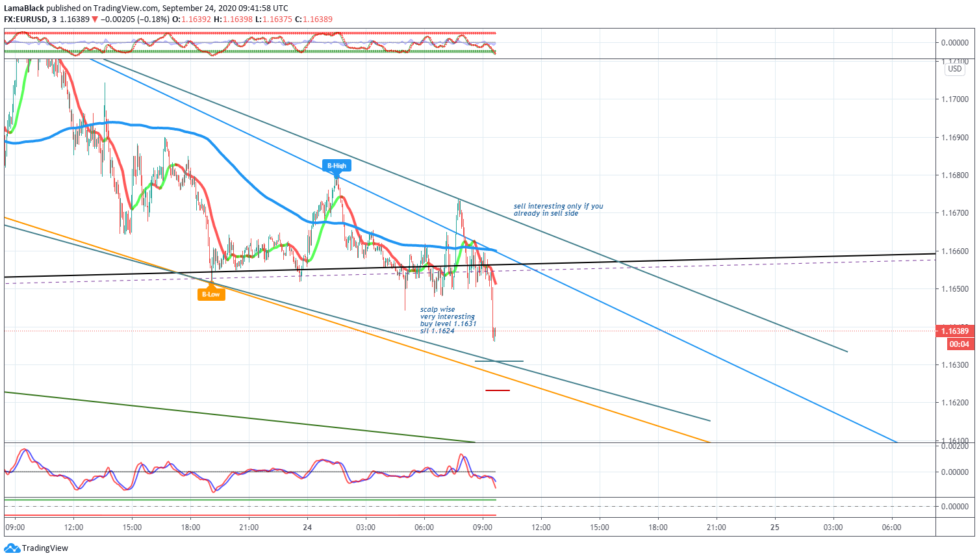Click the price axis label 1.16300
Image resolution: width=979 pixels, height=560 pixels.
(955, 365)
